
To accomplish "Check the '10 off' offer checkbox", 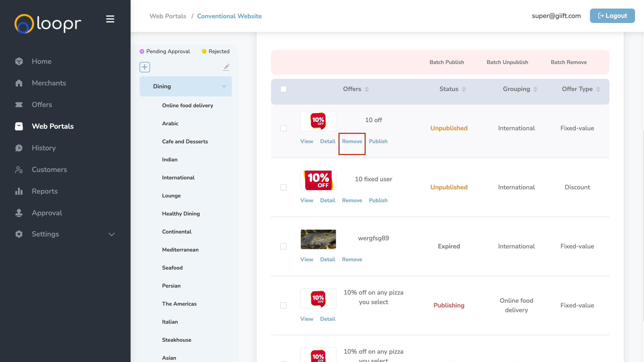I will point(283,128).
